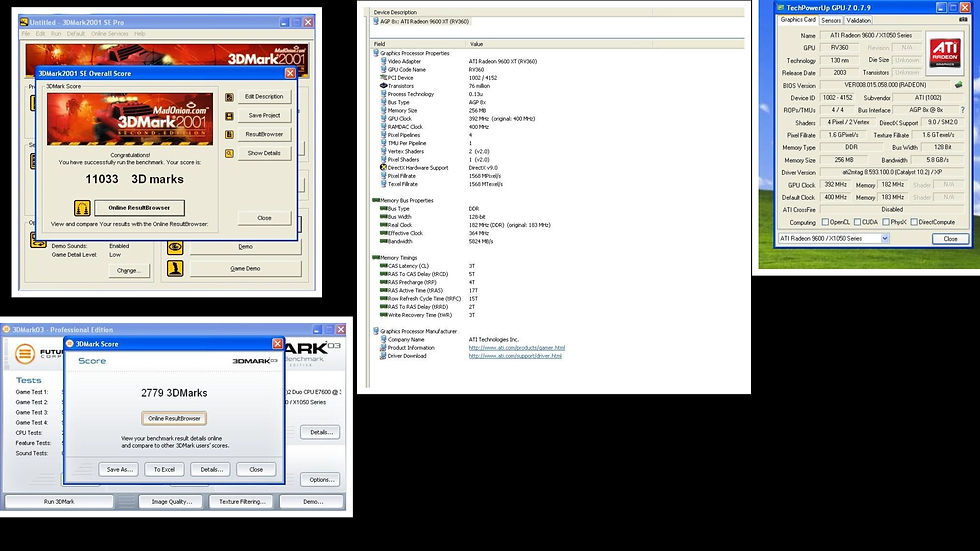The height and width of the screenshot is (551, 980).
Task: Select the Graphics Card tab in GPU-Z
Action: click(798, 19)
